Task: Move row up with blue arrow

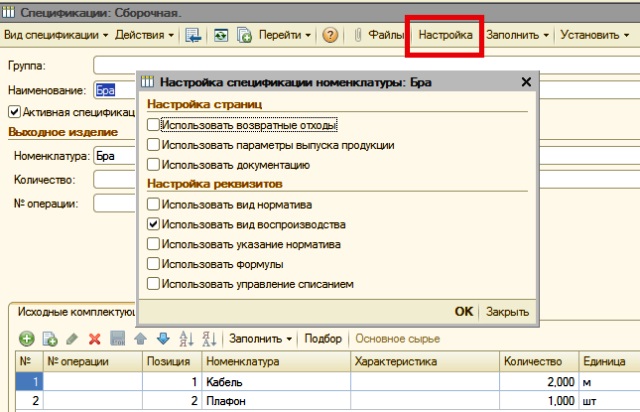Action: pyautogui.click(x=140, y=339)
